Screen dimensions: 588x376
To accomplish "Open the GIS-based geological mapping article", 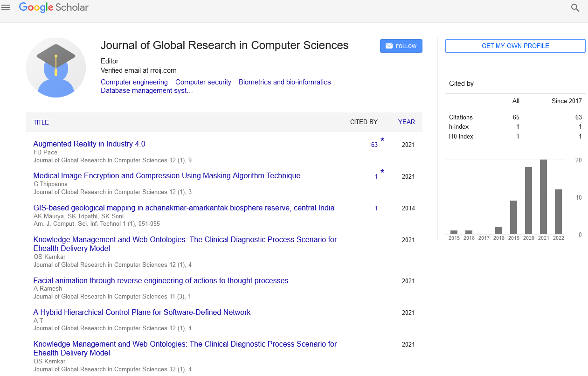I will (x=184, y=208).
